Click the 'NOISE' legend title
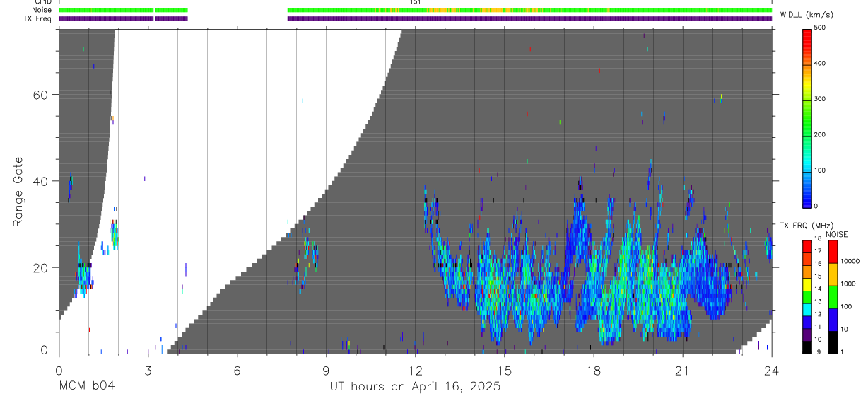The image size is (868, 401). point(836,234)
